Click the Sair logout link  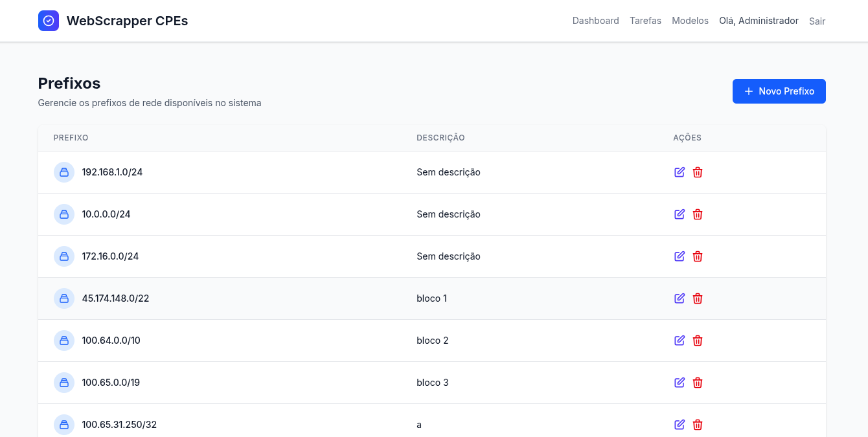[817, 21]
